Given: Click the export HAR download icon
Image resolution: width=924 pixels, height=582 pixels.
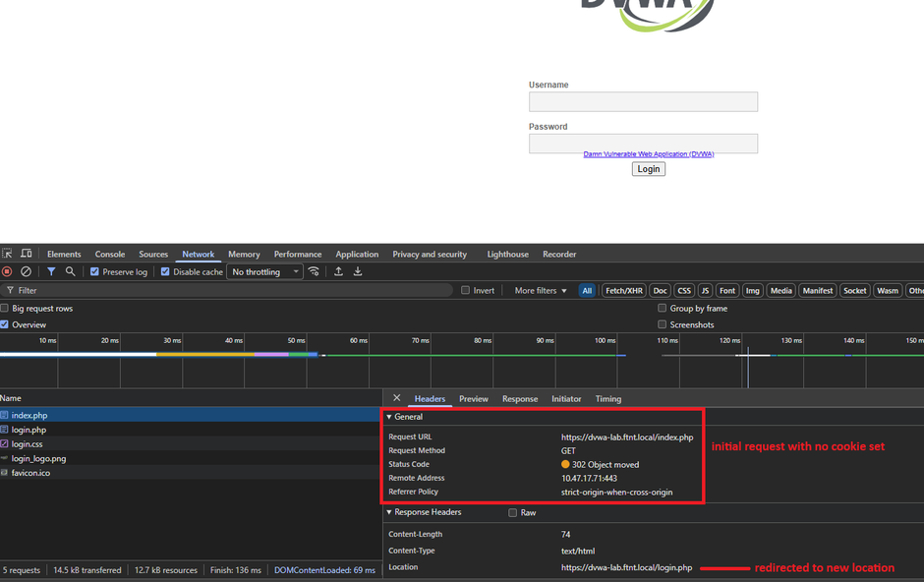Looking at the screenshot, I should (358, 272).
